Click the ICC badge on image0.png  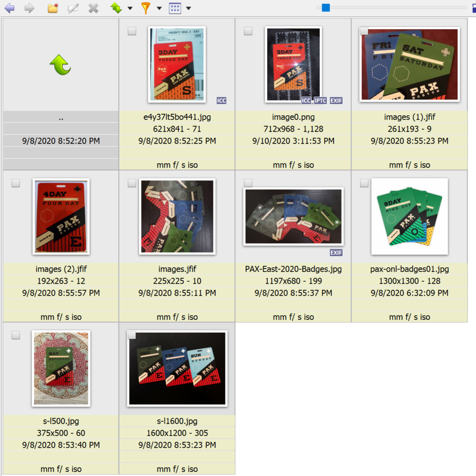[306, 100]
